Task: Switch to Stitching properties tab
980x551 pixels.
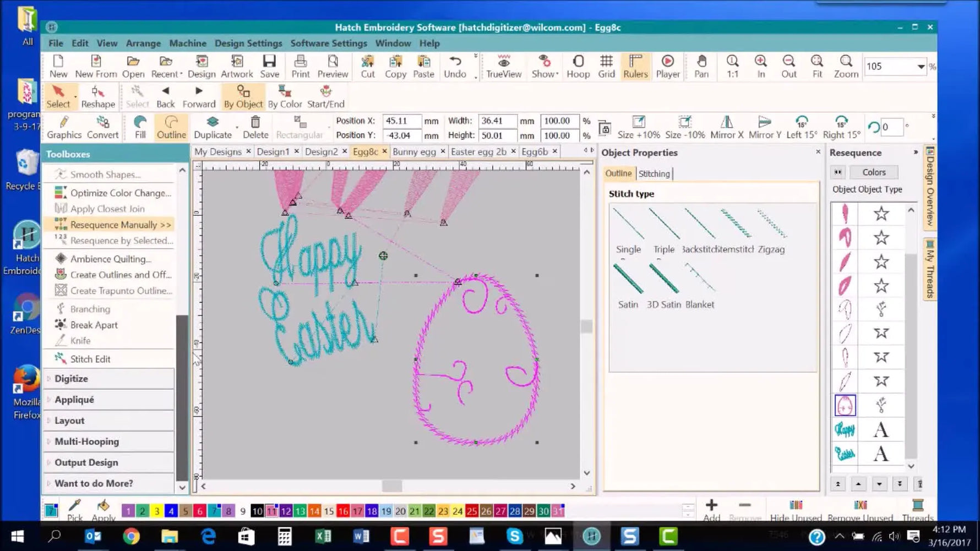Action: coord(654,173)
